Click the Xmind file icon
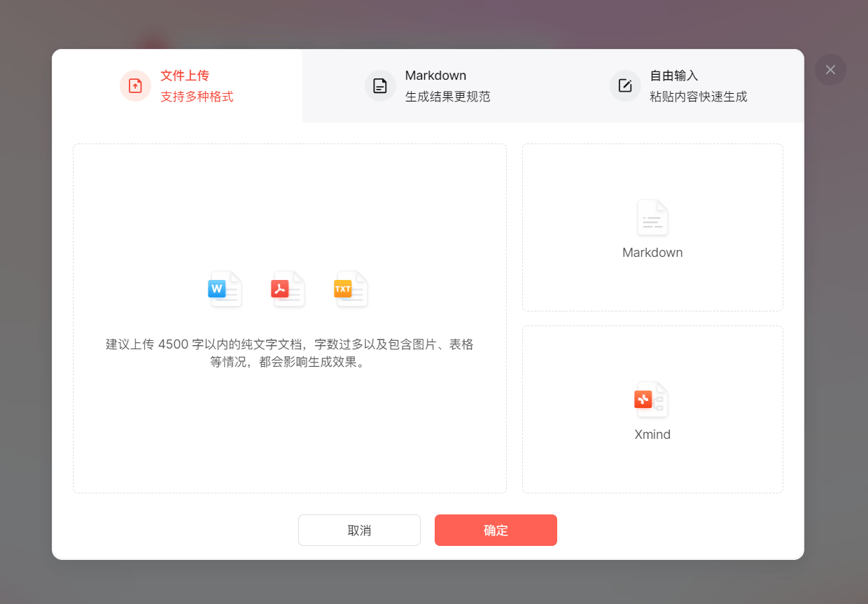The width and height of the screenshot is (868, 604). pos(652,399)
